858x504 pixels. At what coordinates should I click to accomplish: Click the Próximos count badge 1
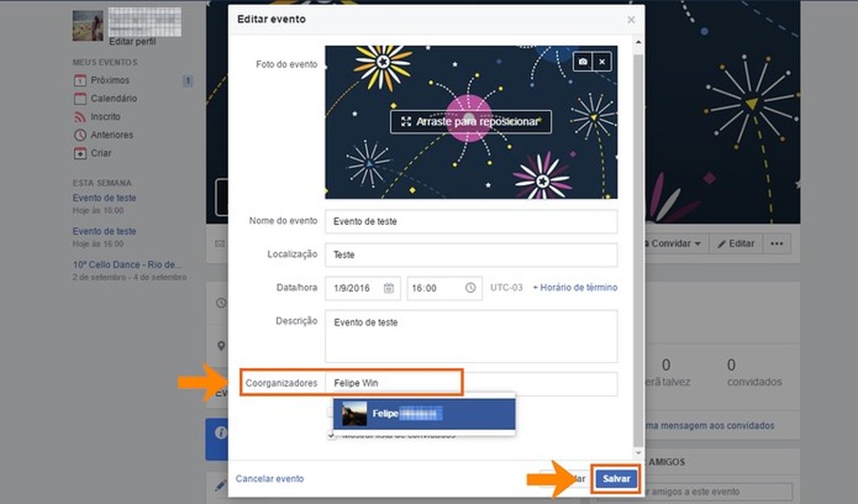(x=187, y=80)
